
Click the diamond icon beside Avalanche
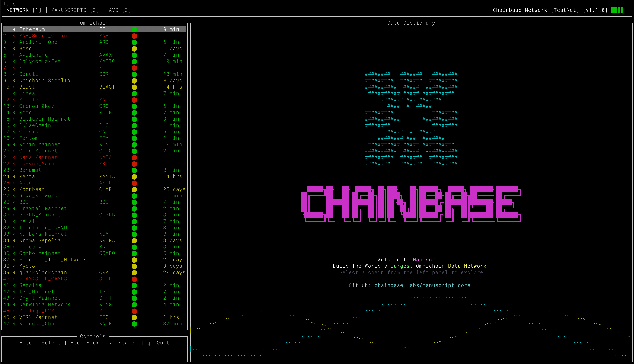pyautogui.click(x=14, y=55)
